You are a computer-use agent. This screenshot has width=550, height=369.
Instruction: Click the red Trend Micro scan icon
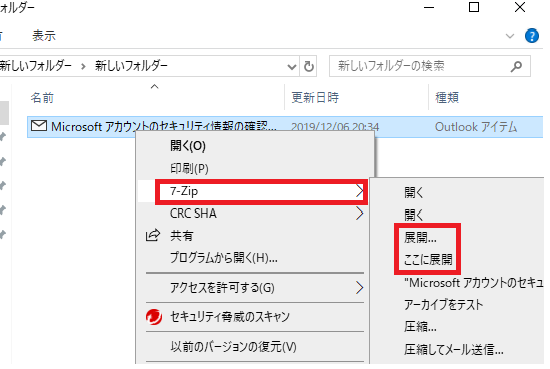(154, 317)
